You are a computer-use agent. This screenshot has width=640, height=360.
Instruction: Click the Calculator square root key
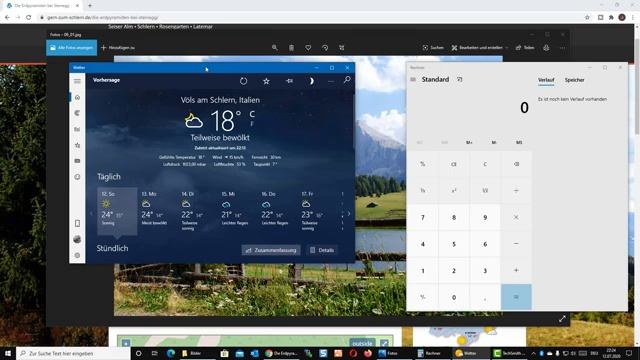(485, 191)
